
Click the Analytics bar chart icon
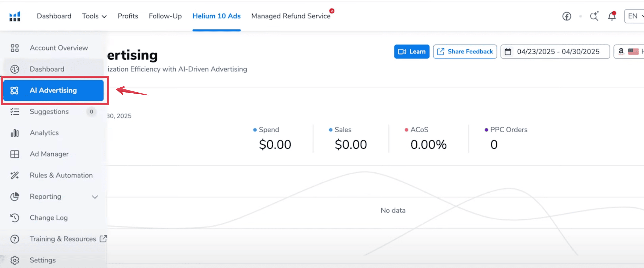click(15, 133)
